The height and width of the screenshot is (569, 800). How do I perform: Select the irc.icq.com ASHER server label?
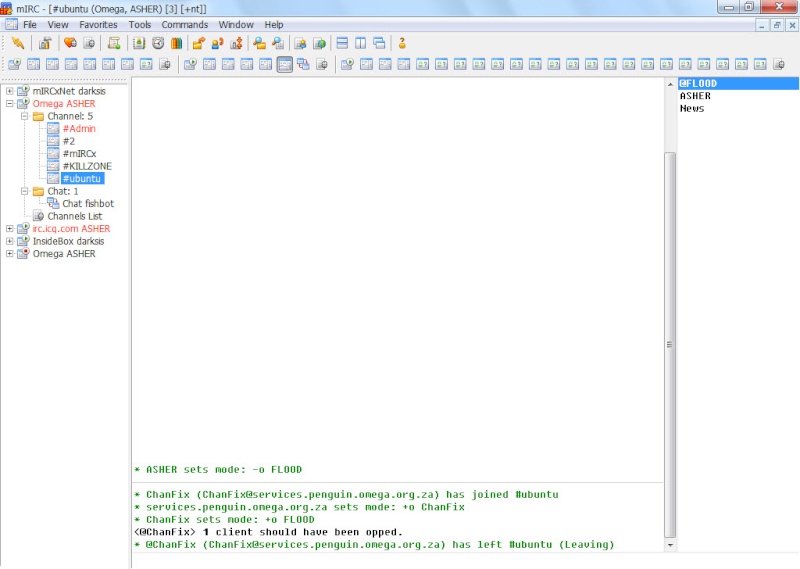pyautogui.click(x=71, y=229)
